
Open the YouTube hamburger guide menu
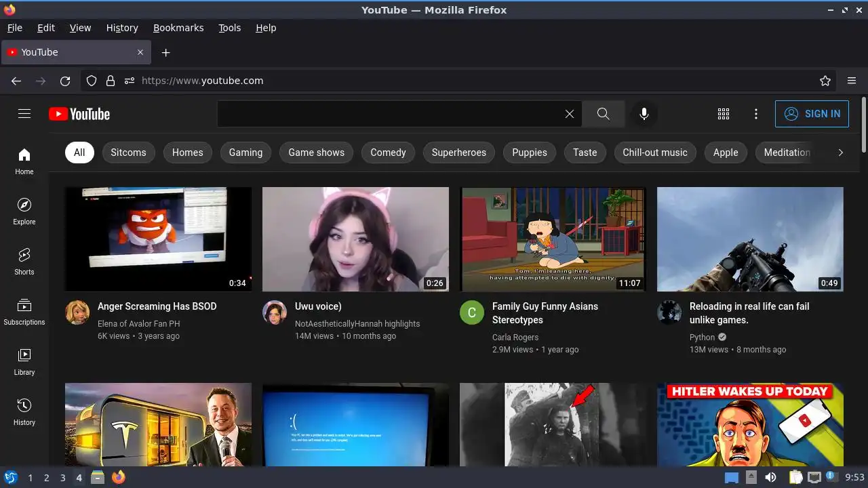click(24, 114)
